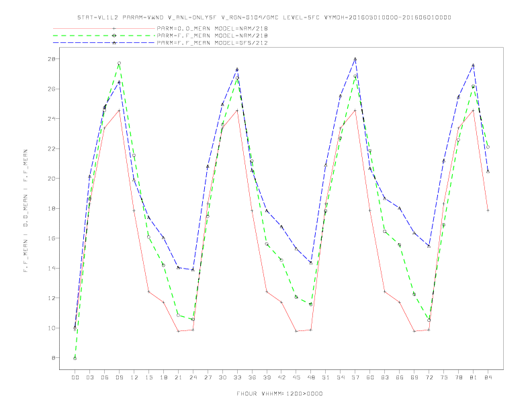Screen dimensions: 532x411
Task: Click x-axis tick label 63
Action: (385, 377)
